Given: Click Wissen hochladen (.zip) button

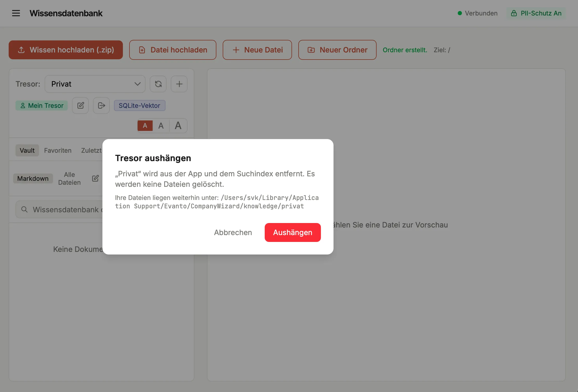Looking at the screenshot, I should point(66,50).
